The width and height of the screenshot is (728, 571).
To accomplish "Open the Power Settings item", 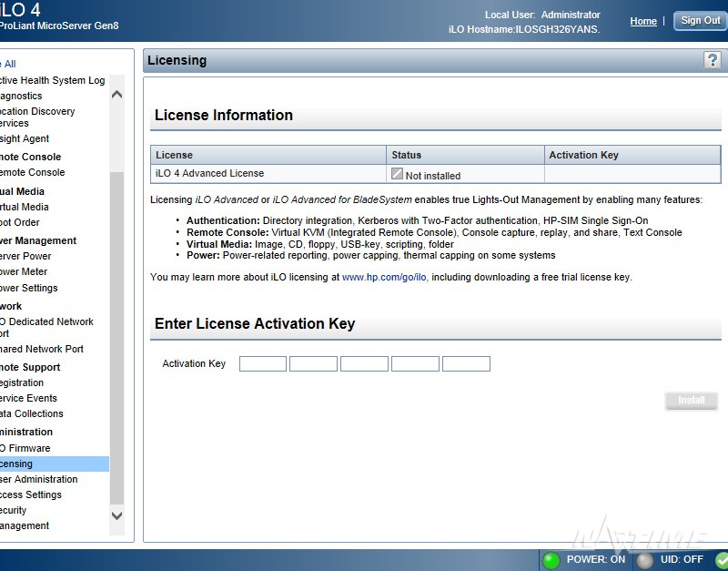I will pos(29,288).
